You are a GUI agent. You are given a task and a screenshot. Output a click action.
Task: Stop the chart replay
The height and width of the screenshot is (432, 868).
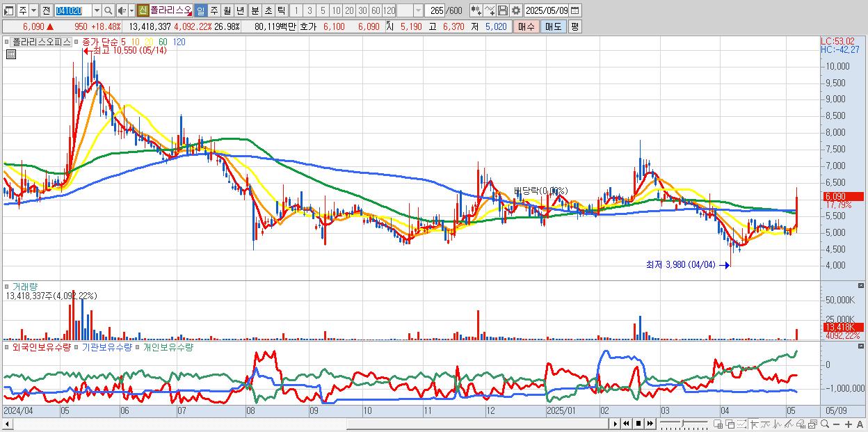(638, 424)
